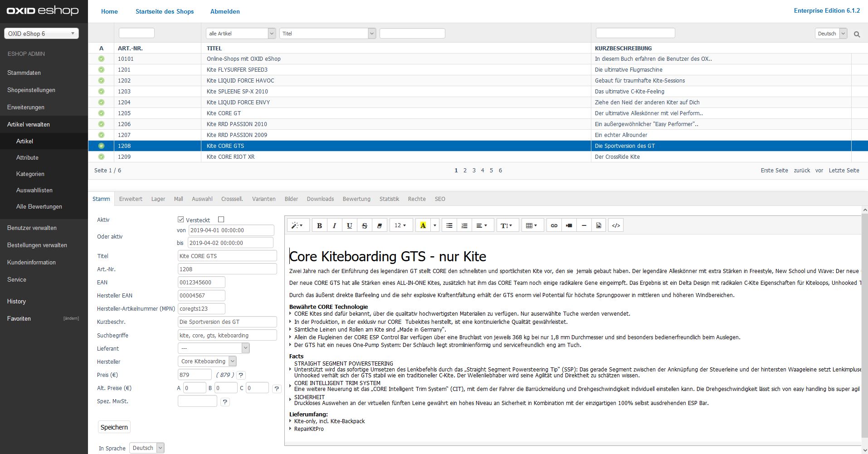Click the strikethrough icon
Viewport: 868px width, 454px height.
point(364,225)
